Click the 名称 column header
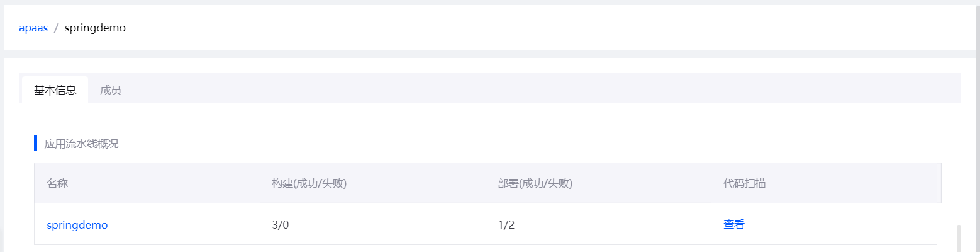The image size is (980, 252). (x=57, y=183)
